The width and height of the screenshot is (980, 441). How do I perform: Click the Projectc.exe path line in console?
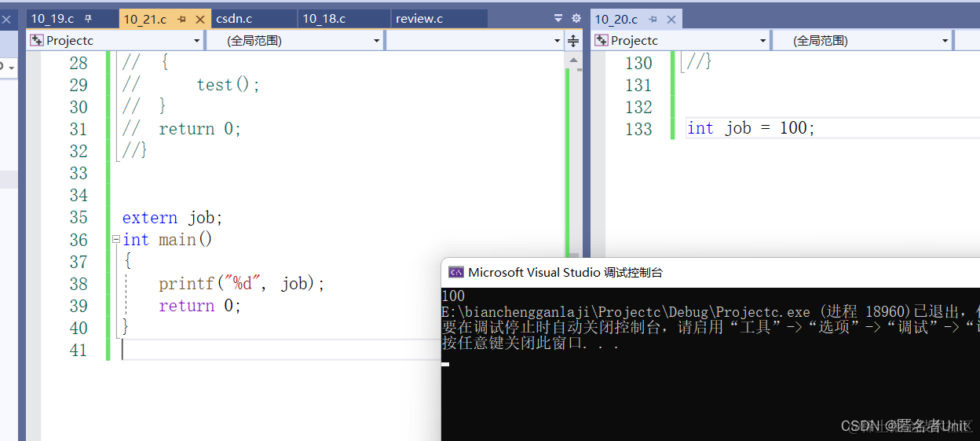[x=711, y=312]
